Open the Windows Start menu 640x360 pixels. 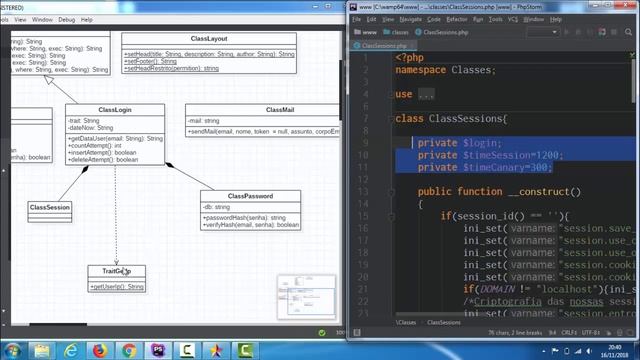12,351
